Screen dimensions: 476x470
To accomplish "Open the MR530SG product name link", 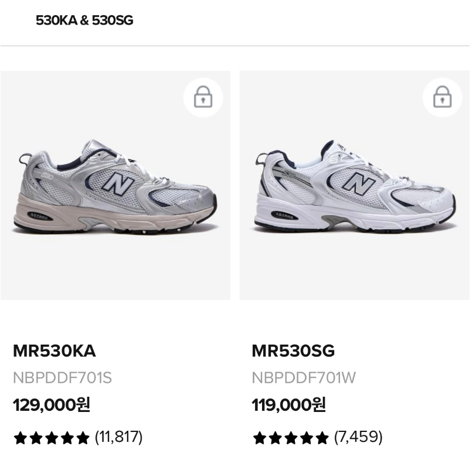I will [293, 351].
